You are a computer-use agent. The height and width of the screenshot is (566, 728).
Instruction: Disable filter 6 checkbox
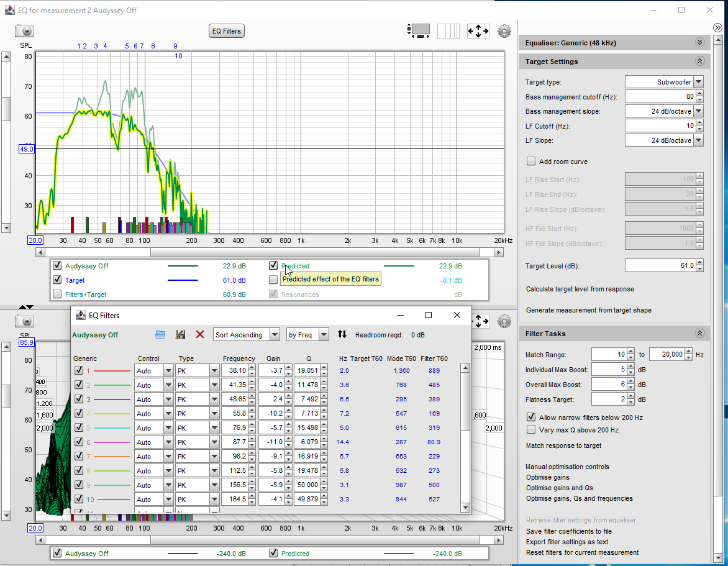pos(79,442)
